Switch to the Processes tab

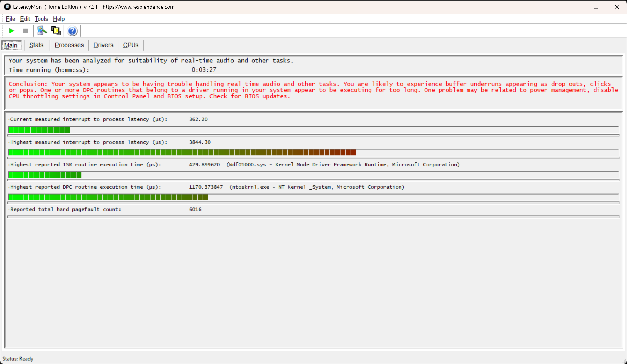69,45
